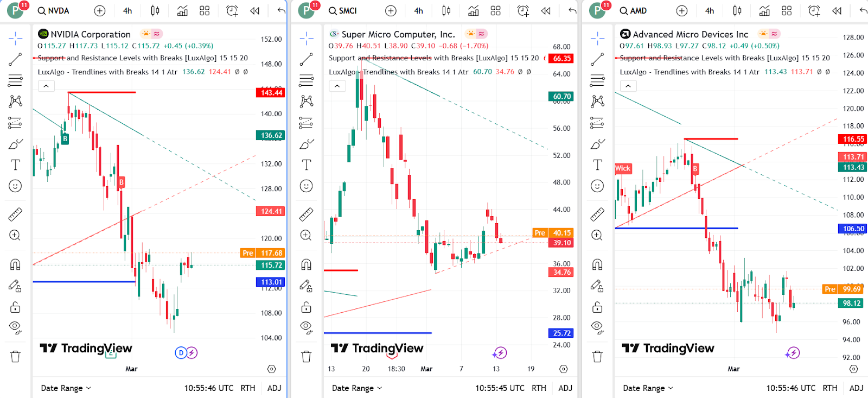Image resolution: width=868 pixels, height=398 pixels.
Task: Select text tool in AMD panel
Action: [x=597, y=165]
